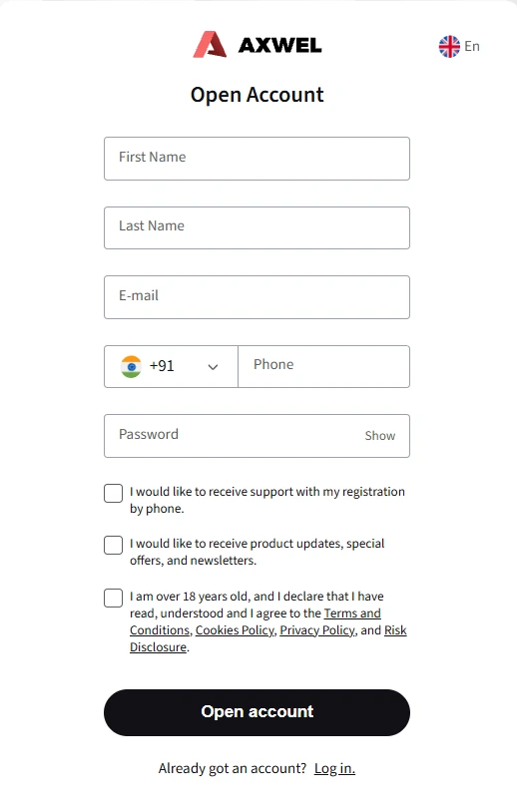517x812 pixels.
Task: Open the Cookies Policy link
Action: pos(235,630)
